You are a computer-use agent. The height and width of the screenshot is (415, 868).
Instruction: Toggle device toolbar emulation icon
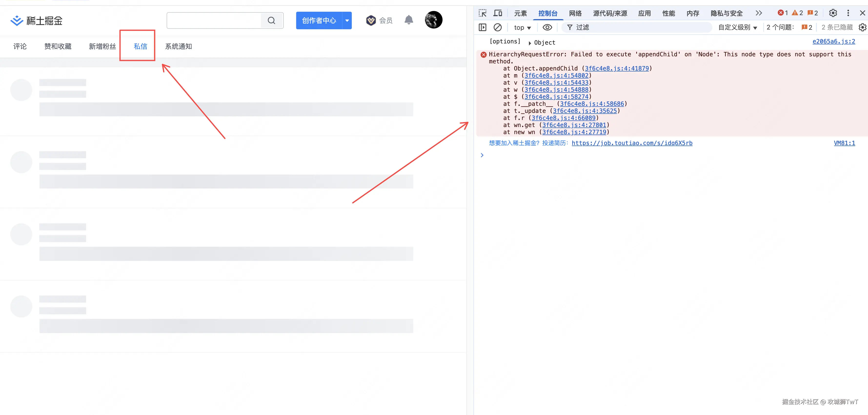tap(498, 13)
